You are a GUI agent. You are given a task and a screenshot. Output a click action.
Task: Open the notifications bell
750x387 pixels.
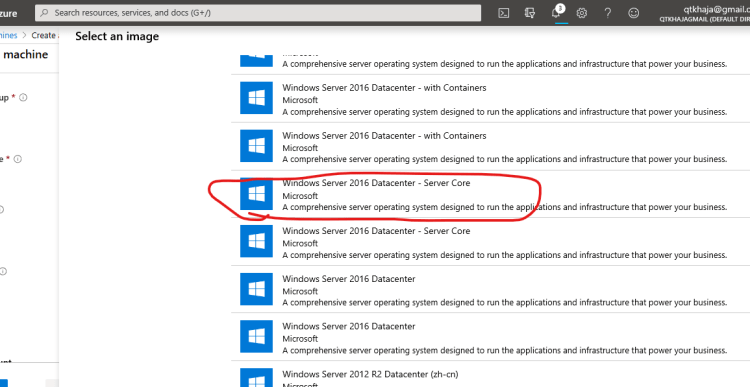556,13
